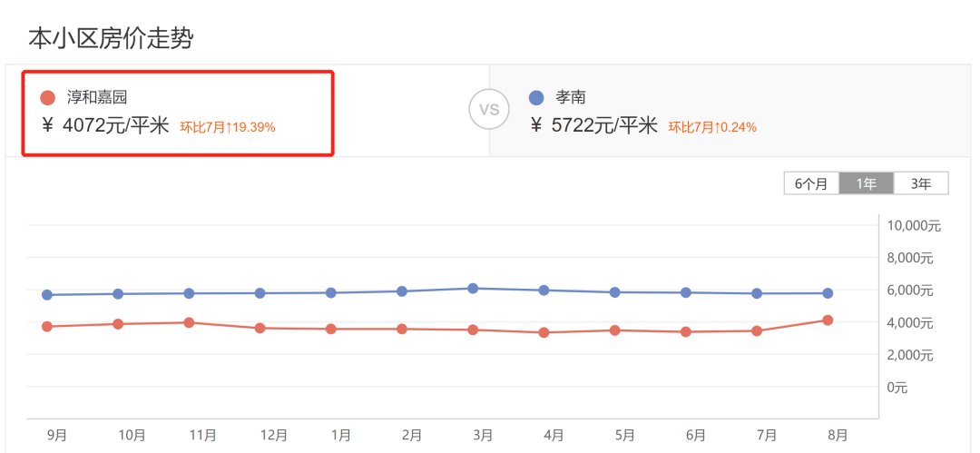Click 环比7月↑19.39% change text

[228, 127]
